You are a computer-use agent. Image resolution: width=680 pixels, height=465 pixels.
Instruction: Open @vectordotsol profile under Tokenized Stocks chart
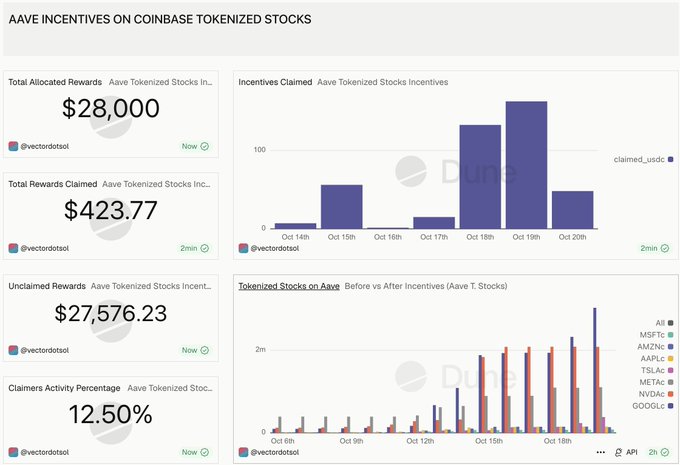(x=275, y=452)
